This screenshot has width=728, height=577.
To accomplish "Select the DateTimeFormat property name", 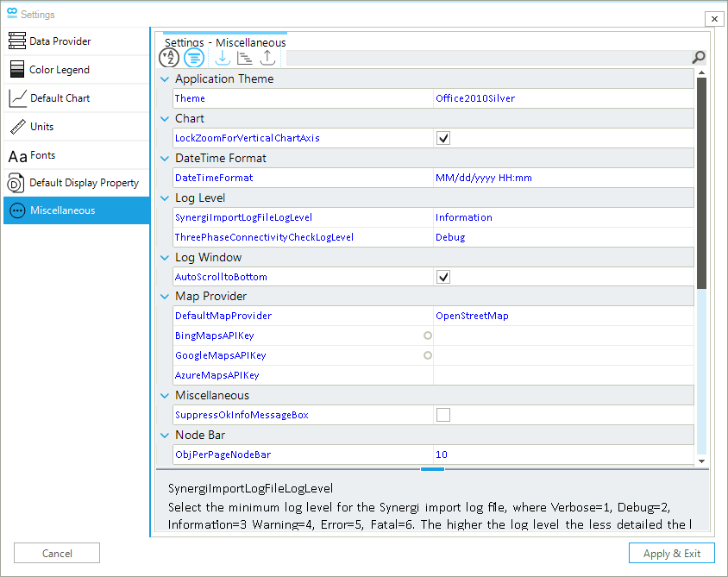I will pyautogui.click(x=214, y=178).
